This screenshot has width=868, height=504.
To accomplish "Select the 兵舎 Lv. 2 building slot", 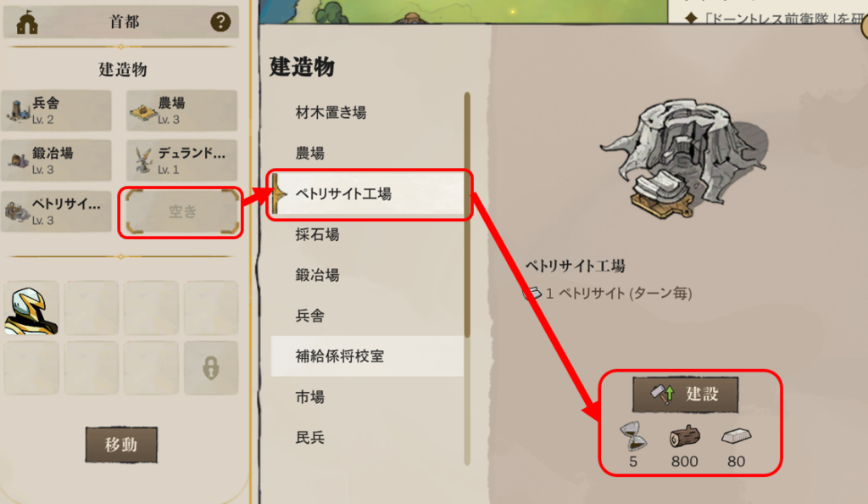I will click(x=57, y=111).
